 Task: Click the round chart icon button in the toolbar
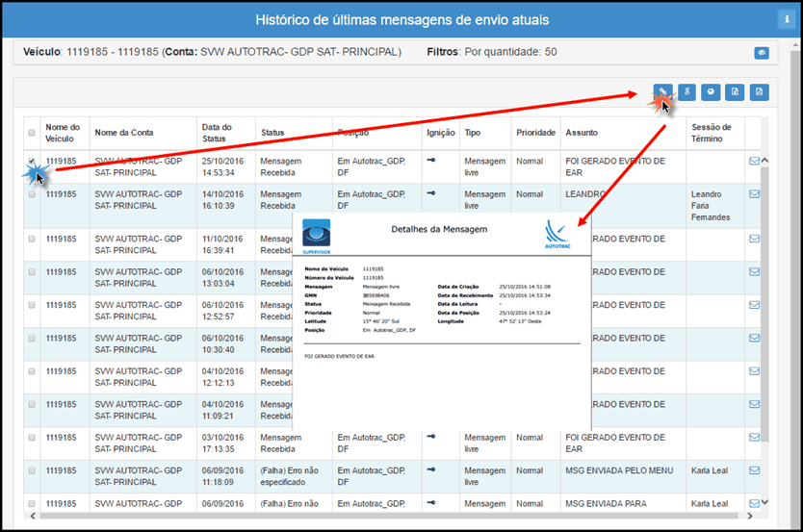point(711,92)
